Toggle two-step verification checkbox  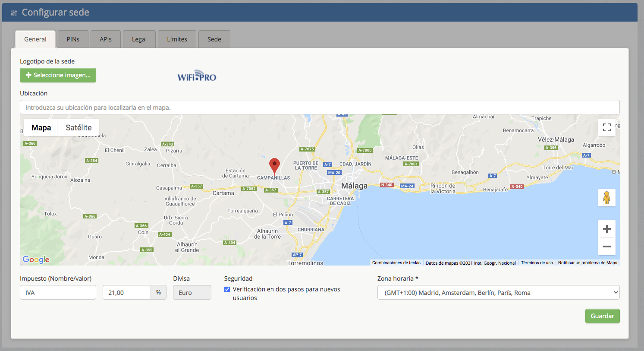[227, 290]
